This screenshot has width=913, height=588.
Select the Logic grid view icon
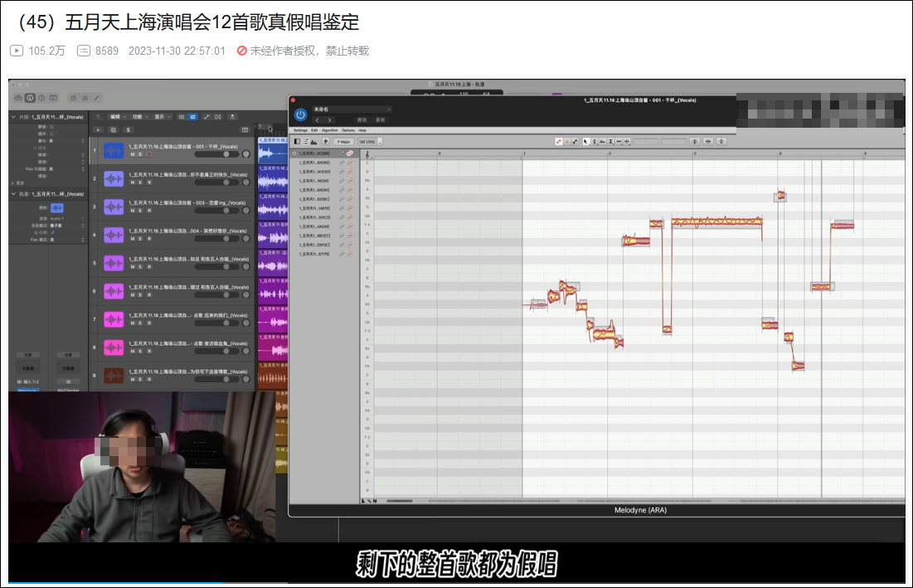pyautogui.click(x=182, y=117)
